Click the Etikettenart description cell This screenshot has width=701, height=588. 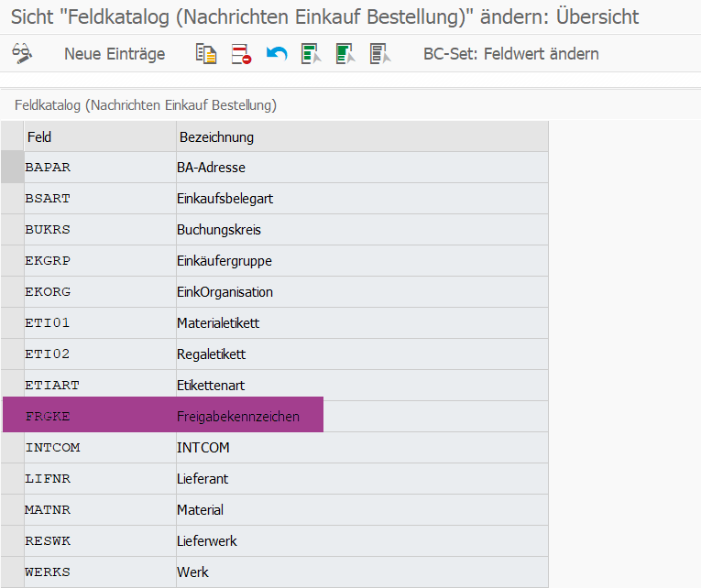tap(362, 386)
